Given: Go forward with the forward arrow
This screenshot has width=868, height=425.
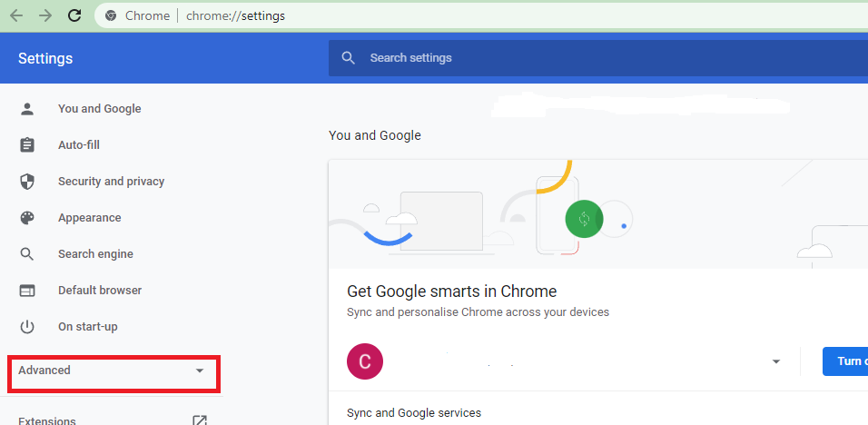Looking at the screenshot, I should (x=45, y=16).
